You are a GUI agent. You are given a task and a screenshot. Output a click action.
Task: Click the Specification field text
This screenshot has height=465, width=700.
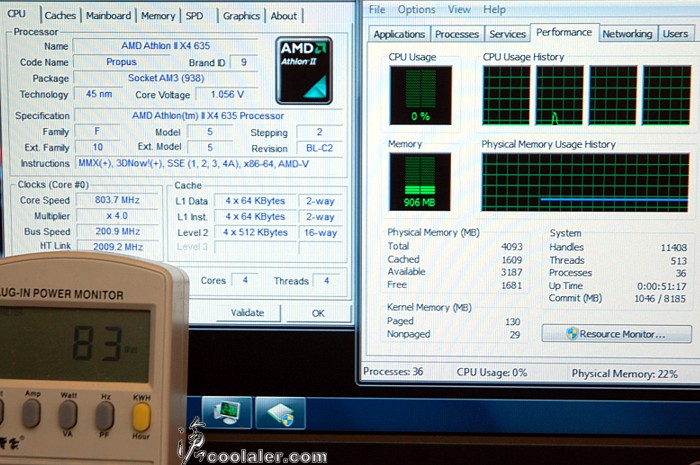[x=208, y=116]
